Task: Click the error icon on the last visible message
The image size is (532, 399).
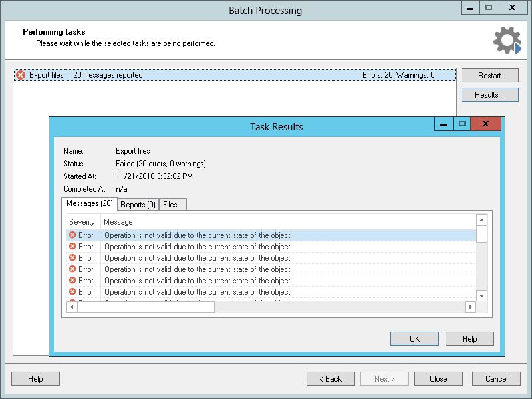Action: pos(73,292)
